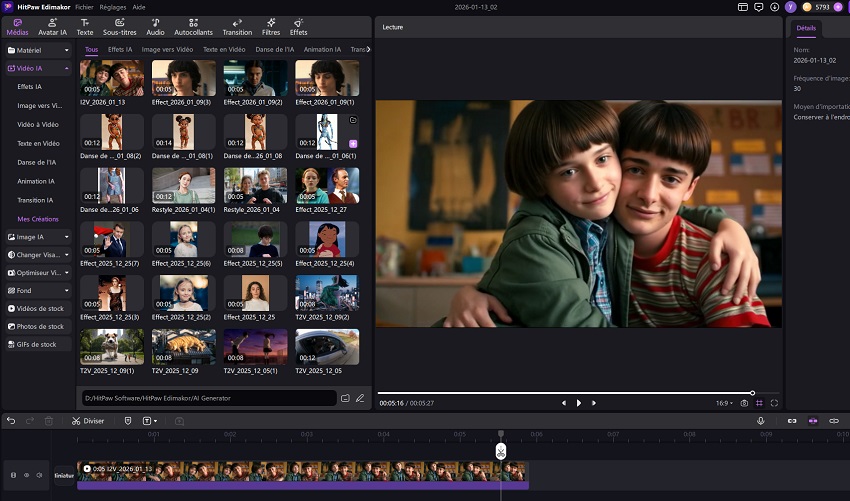Select Effets IA in the sidebar

tap(29, 87)
